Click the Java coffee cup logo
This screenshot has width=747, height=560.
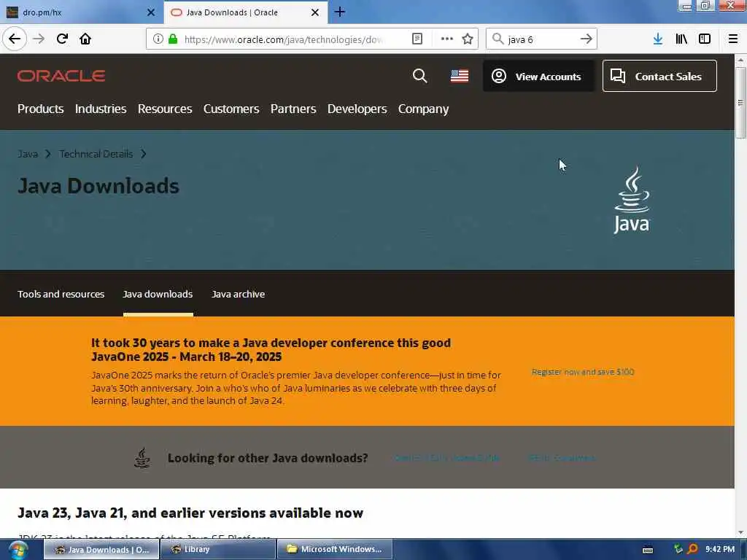(632, 200)
